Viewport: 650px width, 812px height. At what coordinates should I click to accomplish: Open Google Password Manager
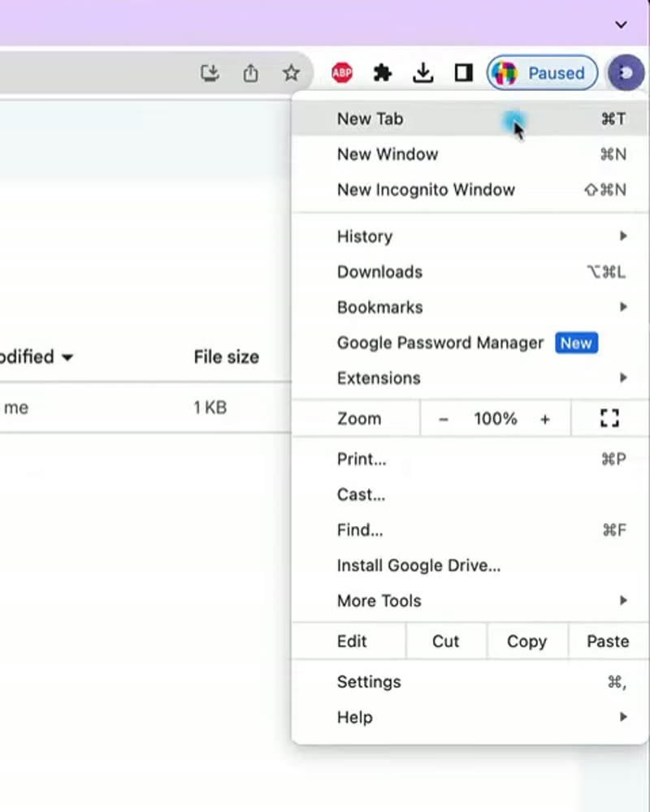tap(470, 343)
